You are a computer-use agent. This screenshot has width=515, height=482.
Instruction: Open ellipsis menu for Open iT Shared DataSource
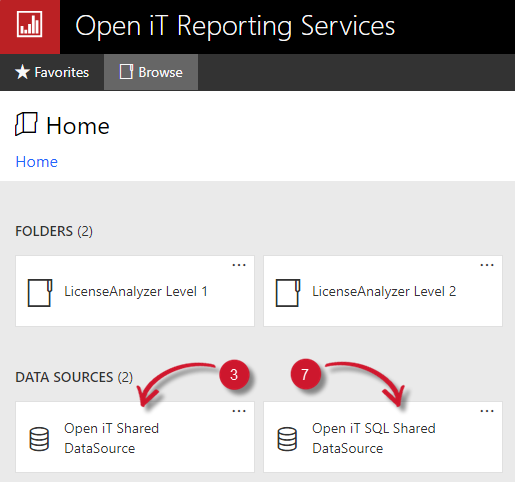point(239,411)
